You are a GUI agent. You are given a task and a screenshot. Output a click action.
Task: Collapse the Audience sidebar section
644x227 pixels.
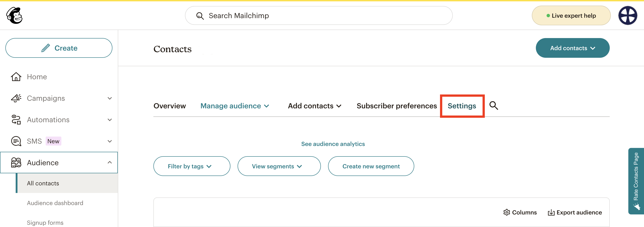click(x=109, y=163)
